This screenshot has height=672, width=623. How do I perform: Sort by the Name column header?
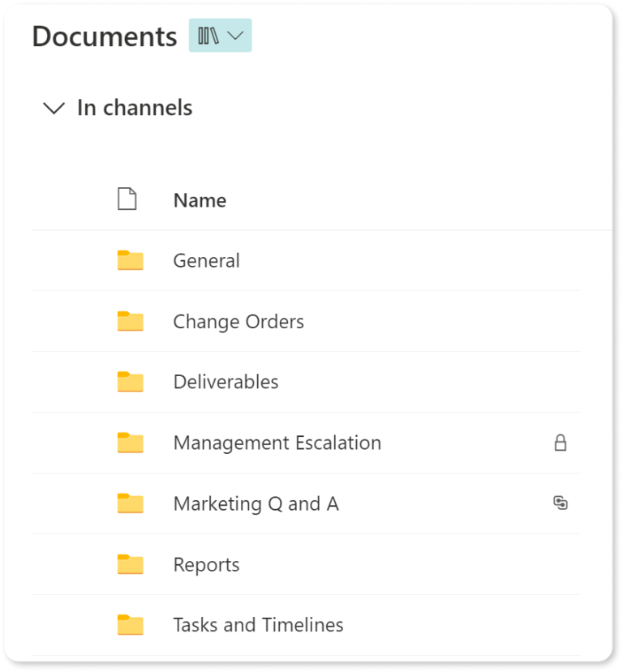pyautogui.click(x=200, y=200)
